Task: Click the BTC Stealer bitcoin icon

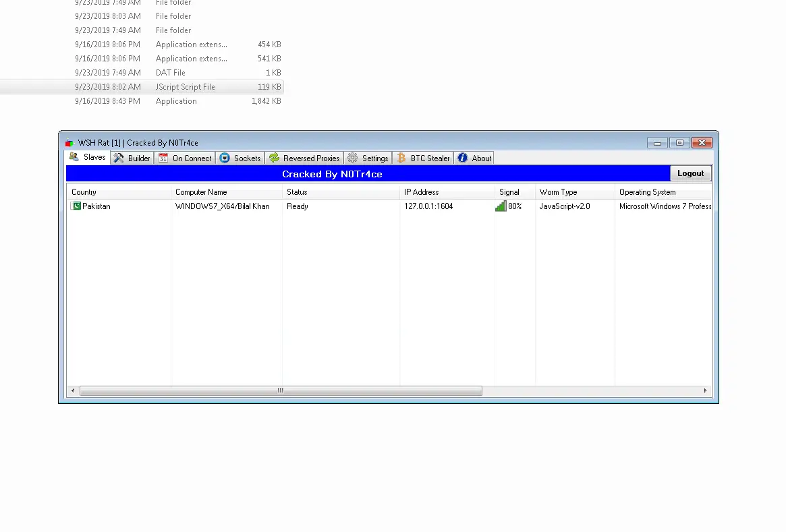Action: point(401,158)
